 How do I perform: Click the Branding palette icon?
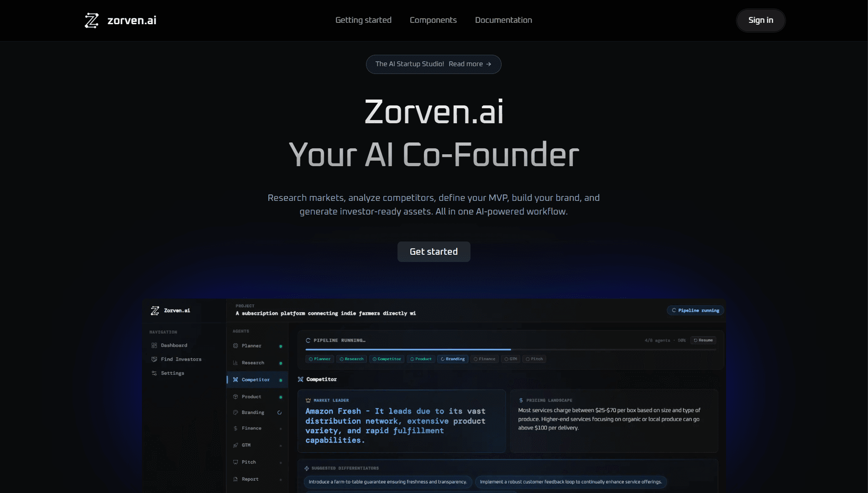tap(235, 413)
